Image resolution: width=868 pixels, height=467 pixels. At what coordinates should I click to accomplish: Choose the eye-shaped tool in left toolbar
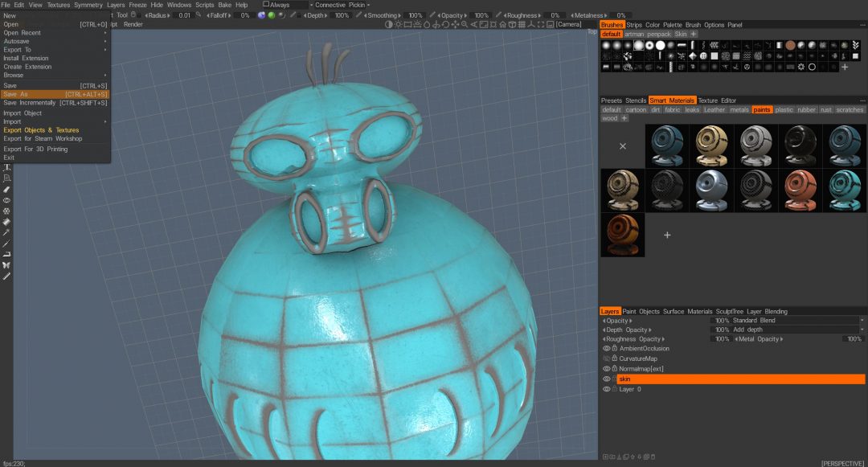coord(6,200)
